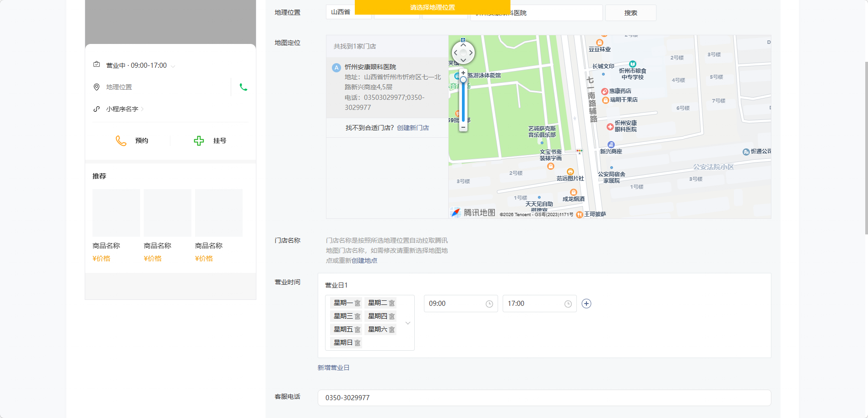The height and width of the screenshot is (418, 868).
Task: Click the 搜索 button
Action: [631, 13]
